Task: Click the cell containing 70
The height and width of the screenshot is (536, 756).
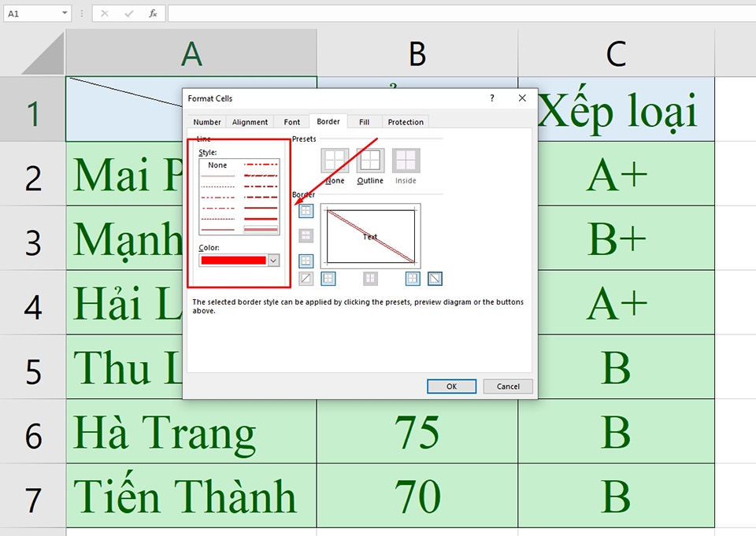Action: point(417,496)
